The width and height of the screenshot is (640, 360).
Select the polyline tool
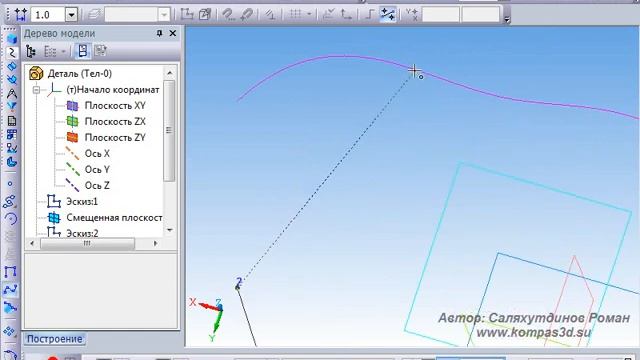pyautogui.click(x=10, y=272)
